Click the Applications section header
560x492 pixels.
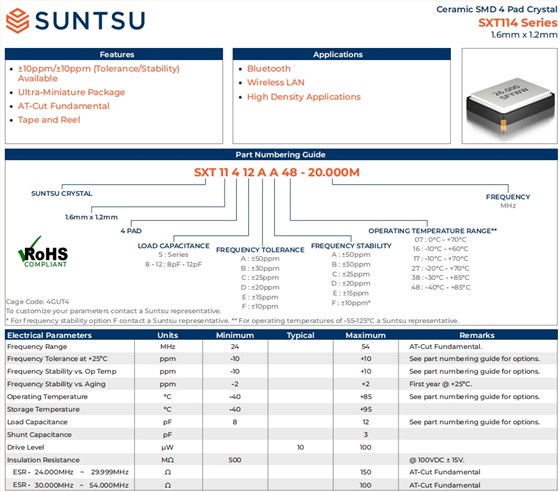coord(341,54)
